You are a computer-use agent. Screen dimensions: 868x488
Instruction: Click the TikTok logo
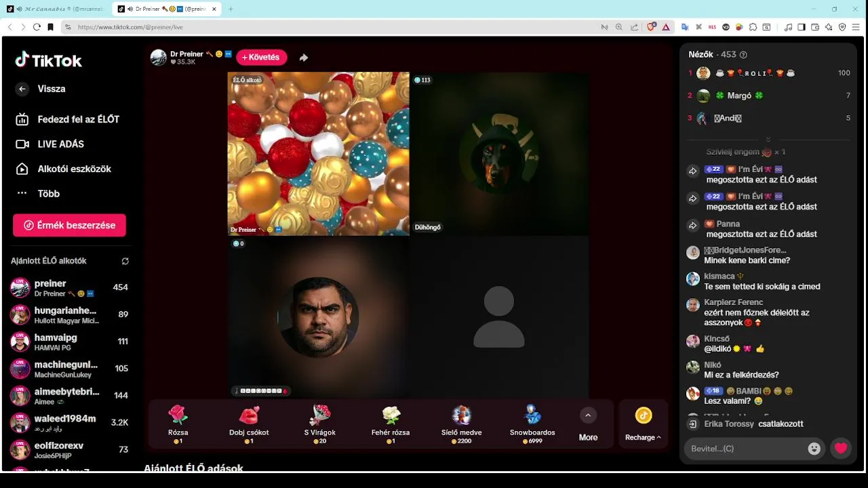pyautogui.click(x=49, y=60)
